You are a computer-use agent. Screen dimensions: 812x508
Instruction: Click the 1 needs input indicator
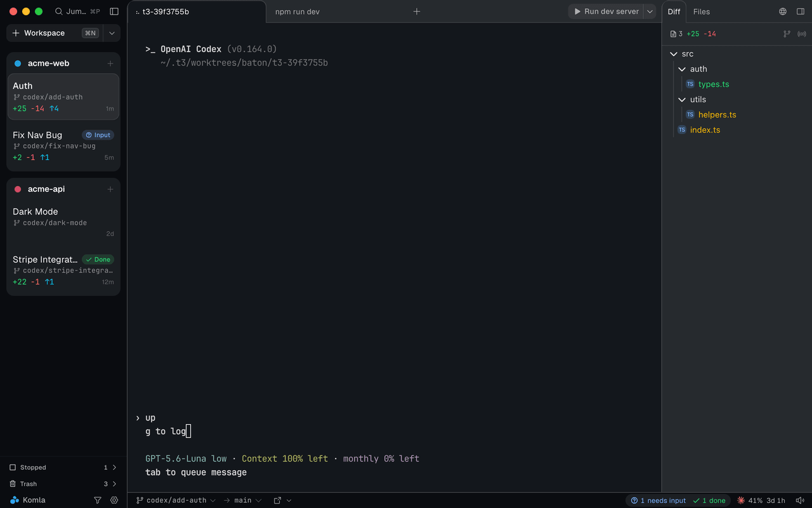[658, 500]
